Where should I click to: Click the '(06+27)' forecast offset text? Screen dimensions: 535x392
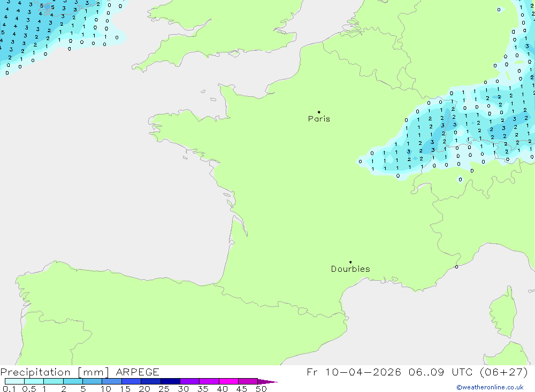[x=503, y=372]
